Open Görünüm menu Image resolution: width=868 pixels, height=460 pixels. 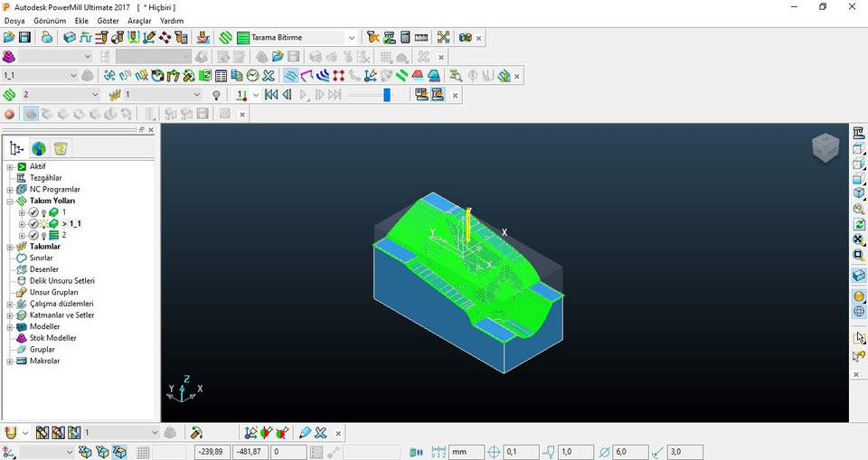50,21
